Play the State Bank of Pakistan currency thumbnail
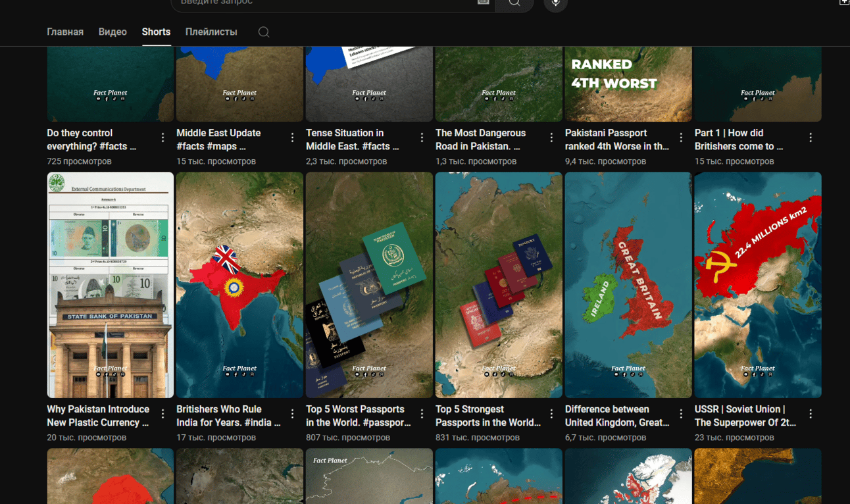This screenshot has height=504, width=850. (111, 285)
